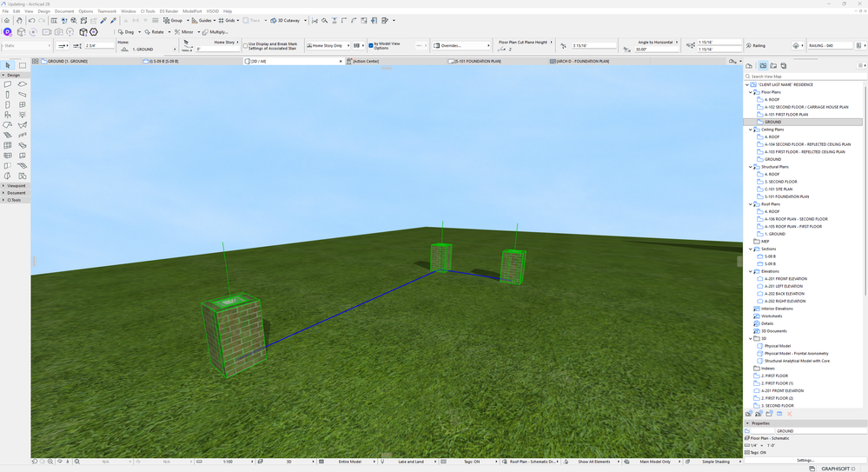This screenshot has width=868, height=472.
Task: Collapse the Design toolbox section
Action: pos(3,75)
